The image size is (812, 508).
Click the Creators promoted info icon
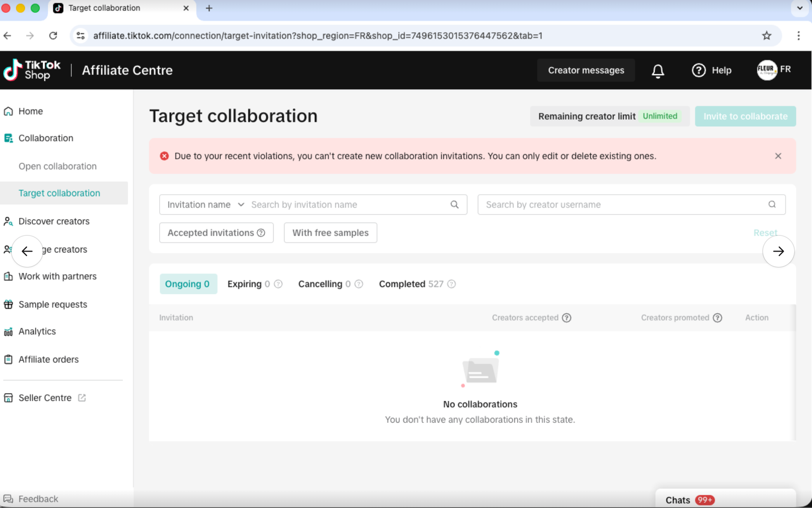pyautogui.click(x=717, y=318)
